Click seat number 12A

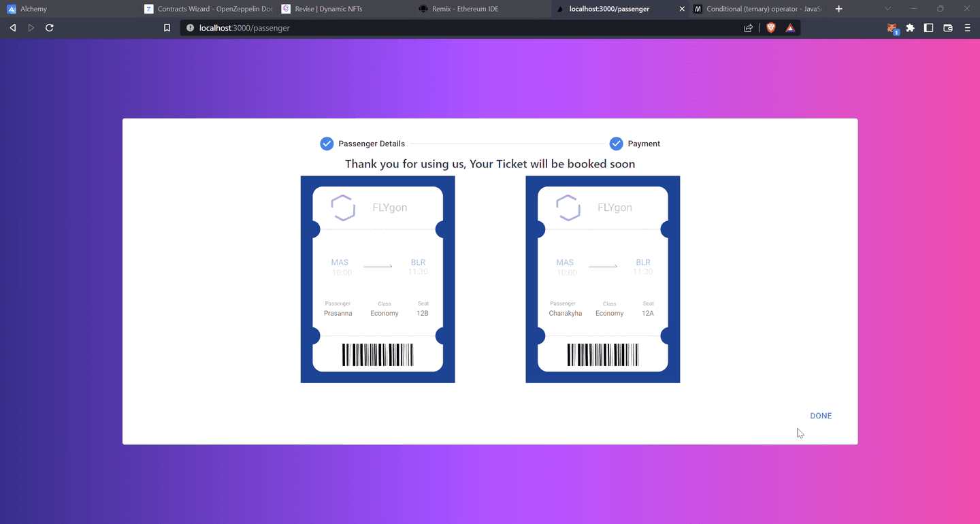pos(648,313)
